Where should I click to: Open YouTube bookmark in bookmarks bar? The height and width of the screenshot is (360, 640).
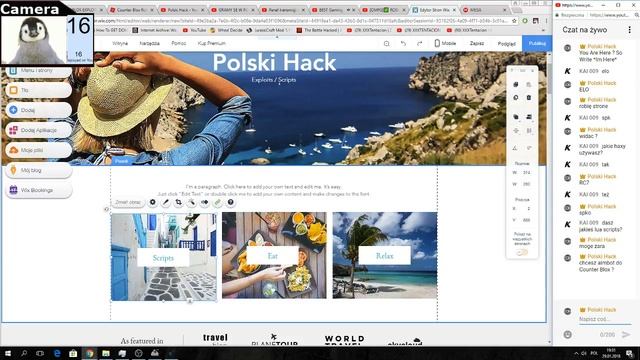(x=194, y=30)
